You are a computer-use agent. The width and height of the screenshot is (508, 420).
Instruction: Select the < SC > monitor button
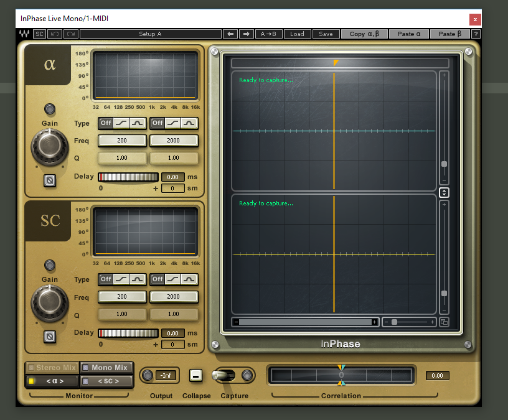coord(106,381)
